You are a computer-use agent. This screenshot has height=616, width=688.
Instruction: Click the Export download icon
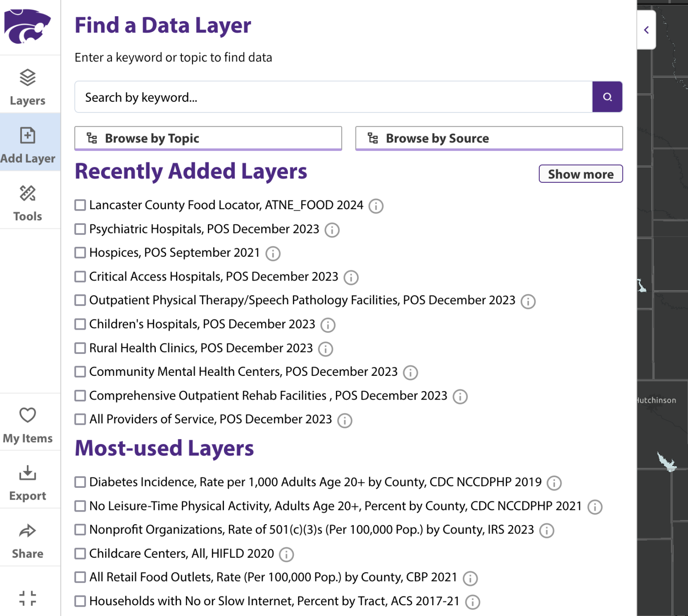pyautogui.click(x=28, y=473)
